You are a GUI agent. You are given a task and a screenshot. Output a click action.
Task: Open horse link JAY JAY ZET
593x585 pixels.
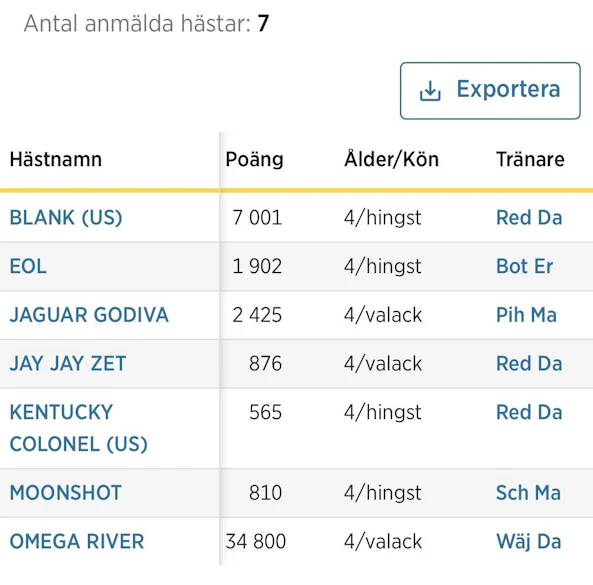pos(68,364)
